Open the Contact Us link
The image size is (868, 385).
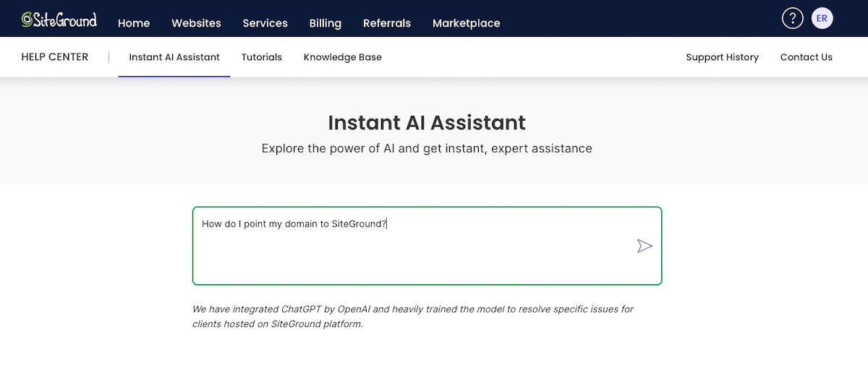pos(807,57)
